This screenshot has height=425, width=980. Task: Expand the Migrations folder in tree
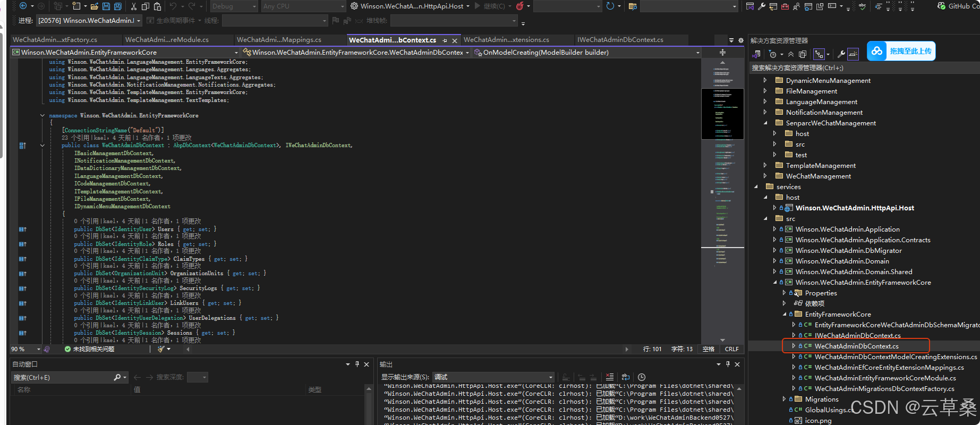coord(784,399)
